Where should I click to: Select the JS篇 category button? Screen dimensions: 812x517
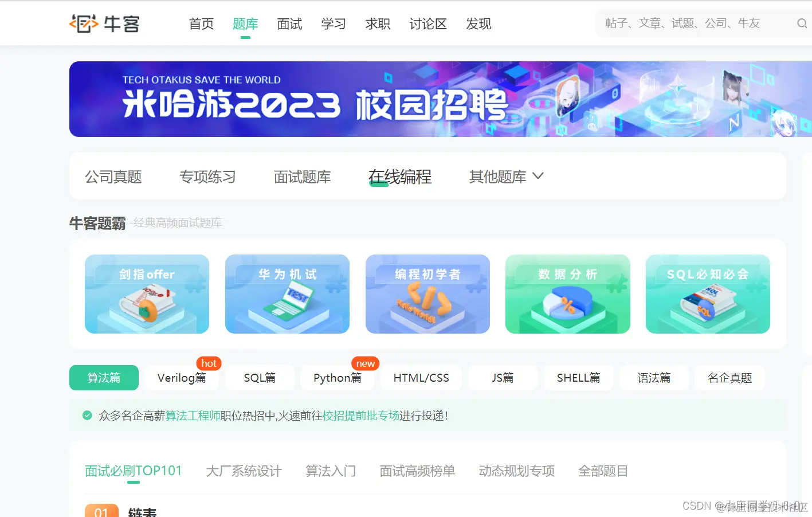[503, 378]
